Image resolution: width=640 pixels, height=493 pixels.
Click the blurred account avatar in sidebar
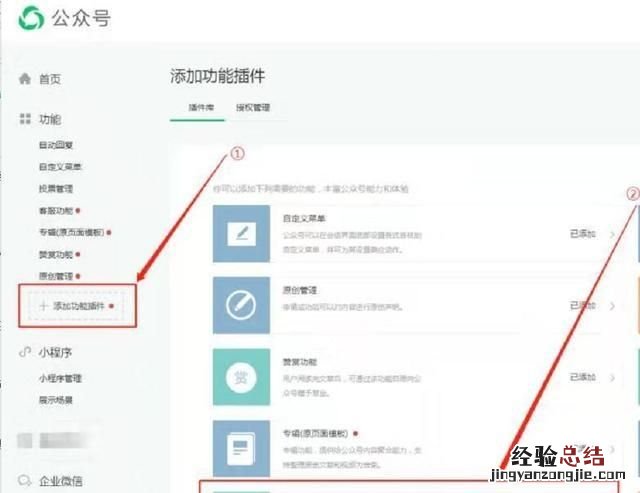25,441
